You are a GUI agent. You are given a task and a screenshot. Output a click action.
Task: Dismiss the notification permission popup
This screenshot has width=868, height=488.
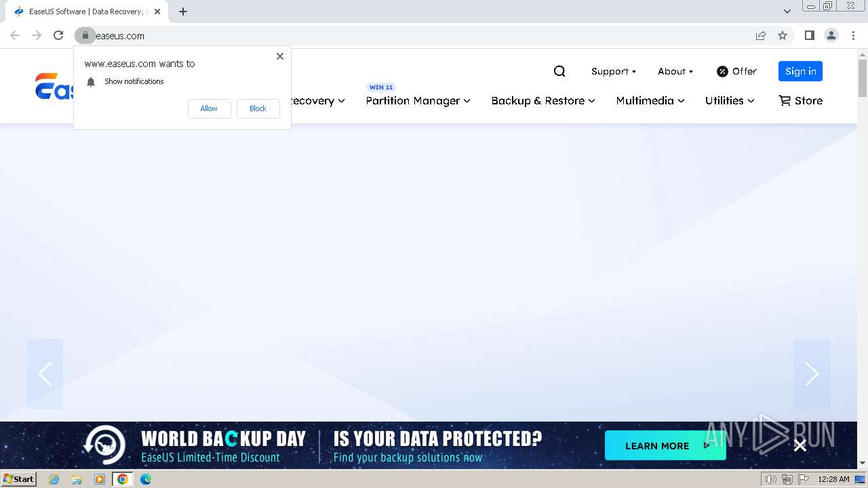coord(280,56)
